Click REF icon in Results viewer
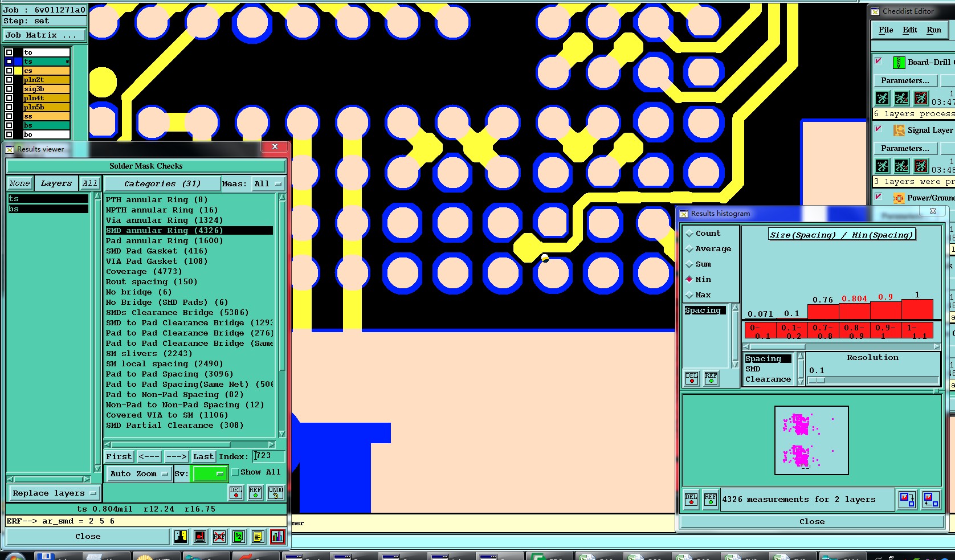The image size is (955, 560). [255, 493]
